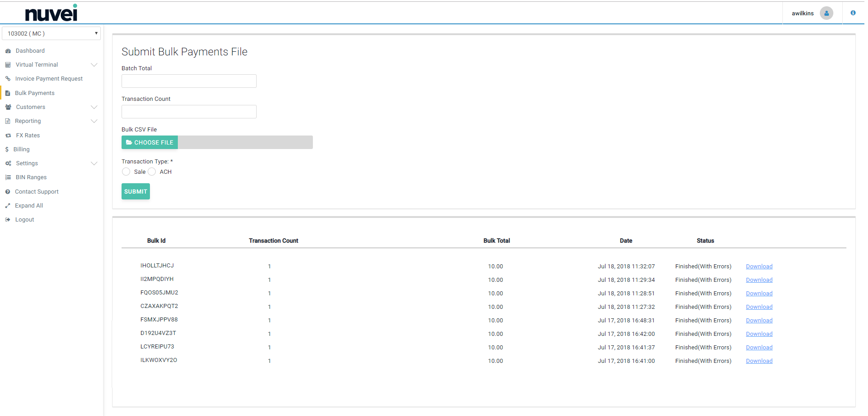Viewport: 868px width, 416px height.
Task: Click the FX Rates exchange icon
Action: 8,135
